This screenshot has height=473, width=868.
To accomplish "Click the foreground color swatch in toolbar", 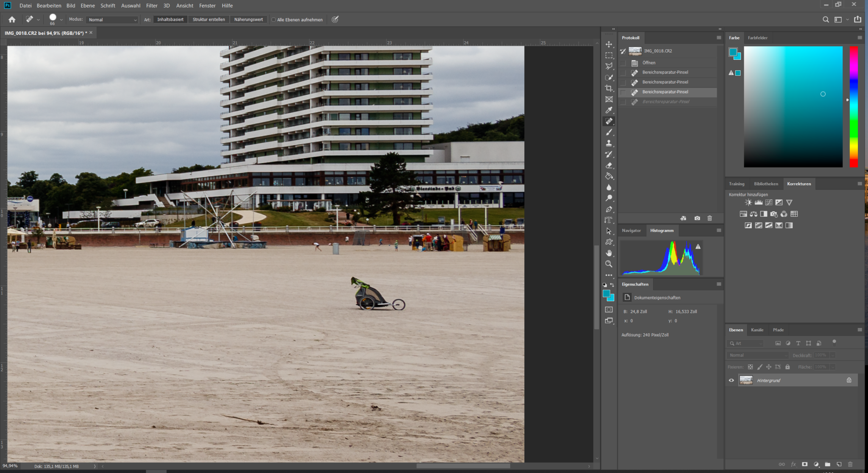I will pyautogui.click(x=606, y=294).
